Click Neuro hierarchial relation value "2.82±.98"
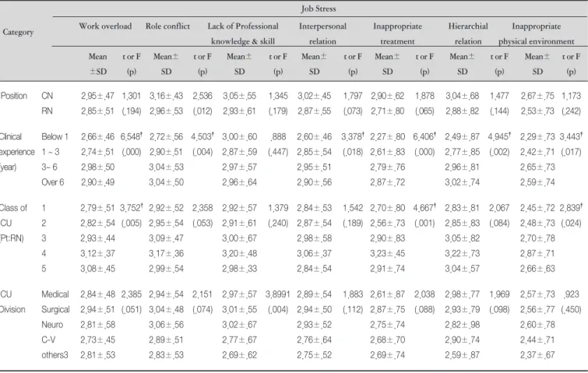The image size is (588, 373). [463, 325]
